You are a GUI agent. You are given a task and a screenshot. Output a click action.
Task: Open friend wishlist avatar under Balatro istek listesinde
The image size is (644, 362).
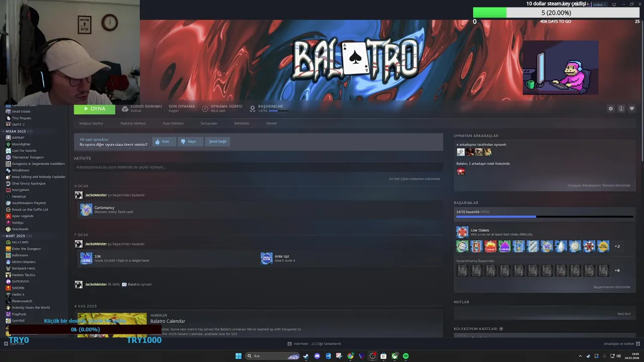(460, 171)
